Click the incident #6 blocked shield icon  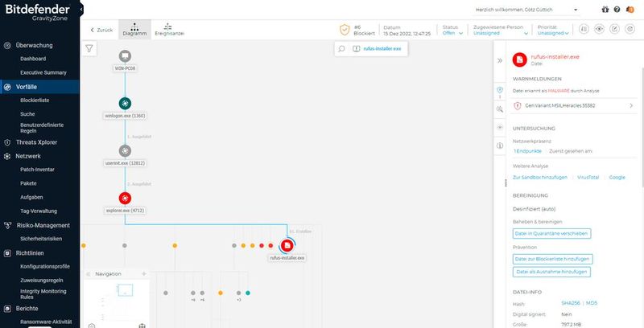tap(345, 30)
